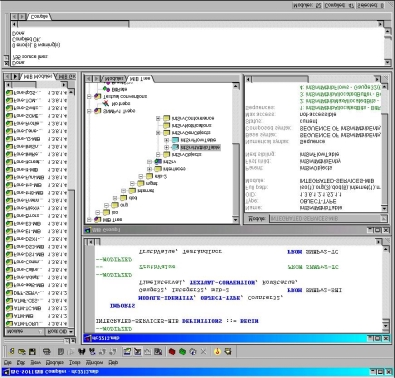Click the No traps crossed-out icon

coord(106,104)
